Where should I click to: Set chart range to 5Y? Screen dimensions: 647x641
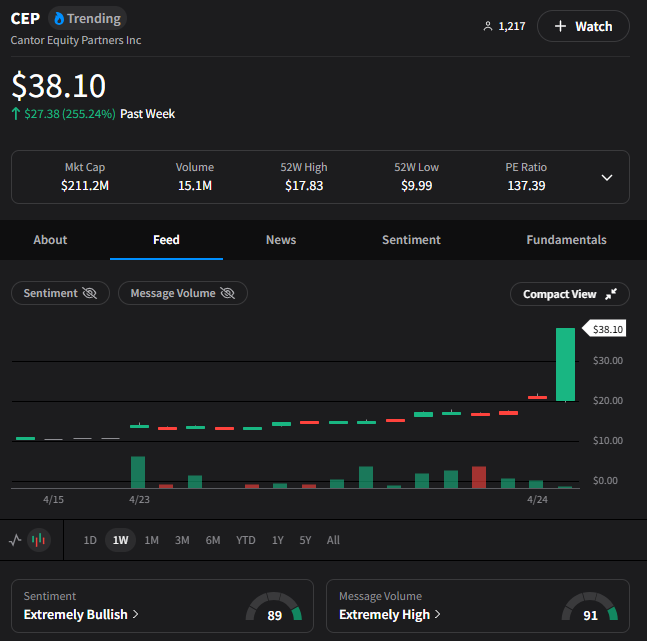[305, 540]
